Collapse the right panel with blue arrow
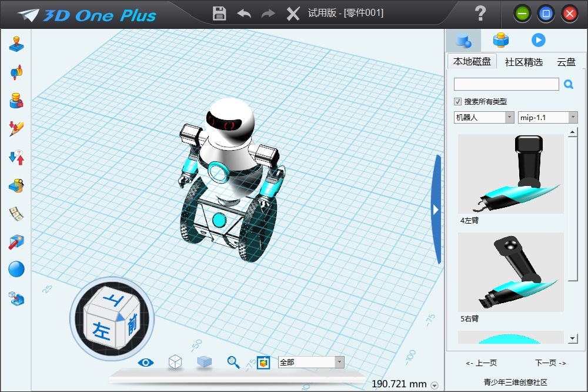Screen dimensions: 588x392 [x=436, y=210]
